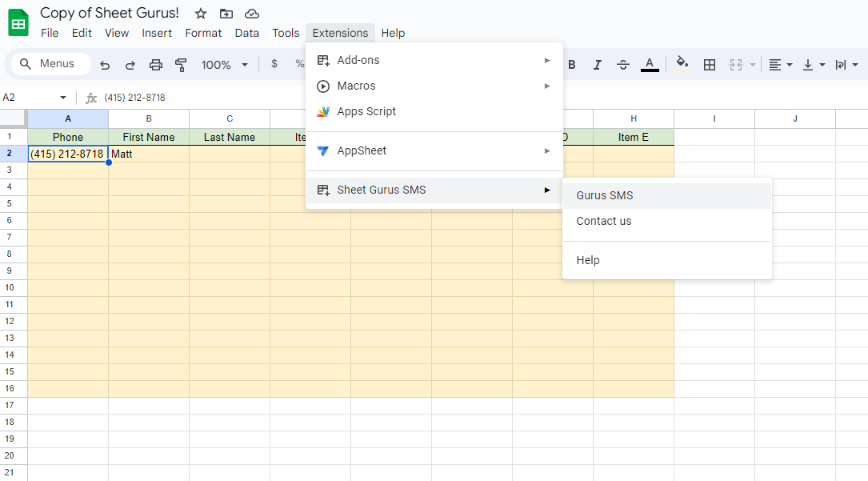Select column J header
Screen dimensions: 868x481
(x=795, y=118)
